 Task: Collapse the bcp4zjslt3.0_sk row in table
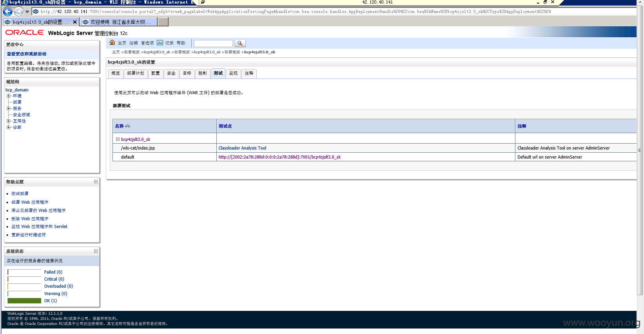118,139
